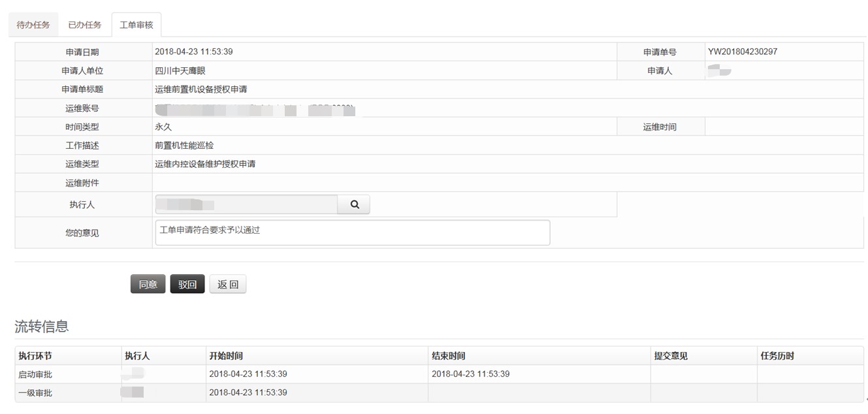Click the application number YW201804230297

pyautogui.click(x=743, y=52)
